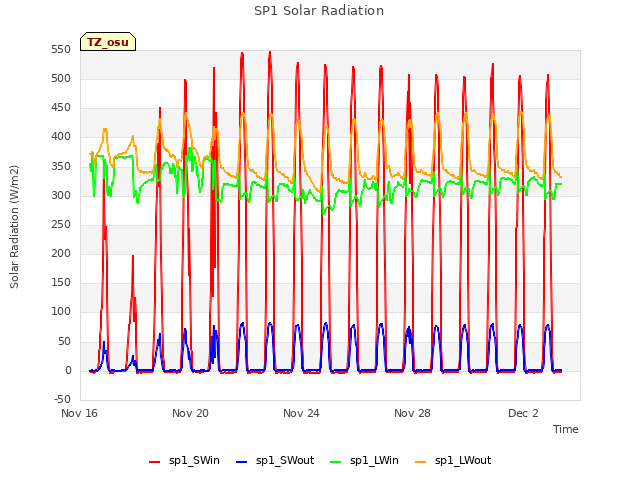Click the 0 y-axis tick label
The width and height of the screenshot is (640, 480).
tap(68, 370)
